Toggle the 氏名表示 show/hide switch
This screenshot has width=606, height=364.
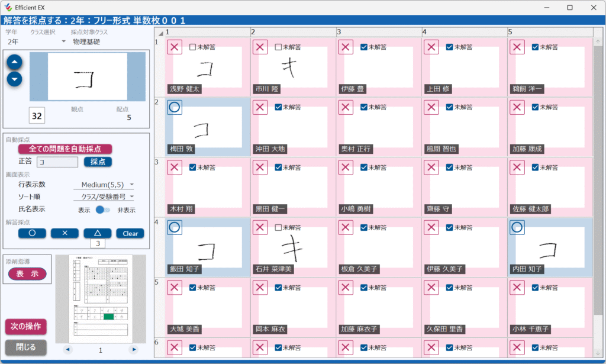[x=103, y=210]
